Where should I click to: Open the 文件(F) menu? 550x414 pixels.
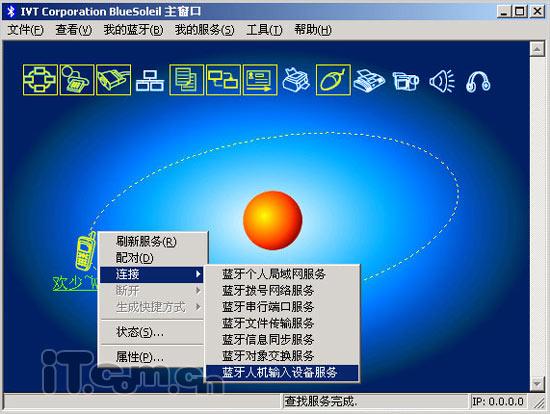coord(26,30)
